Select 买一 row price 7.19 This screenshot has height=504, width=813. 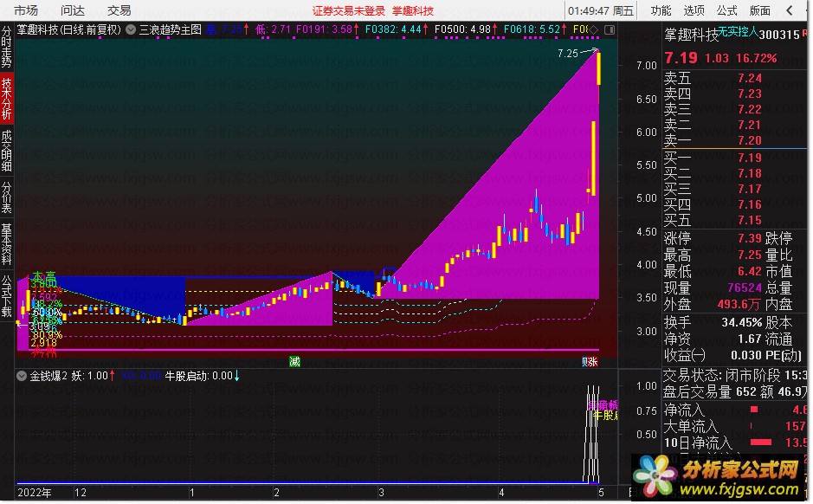point(750,158)
